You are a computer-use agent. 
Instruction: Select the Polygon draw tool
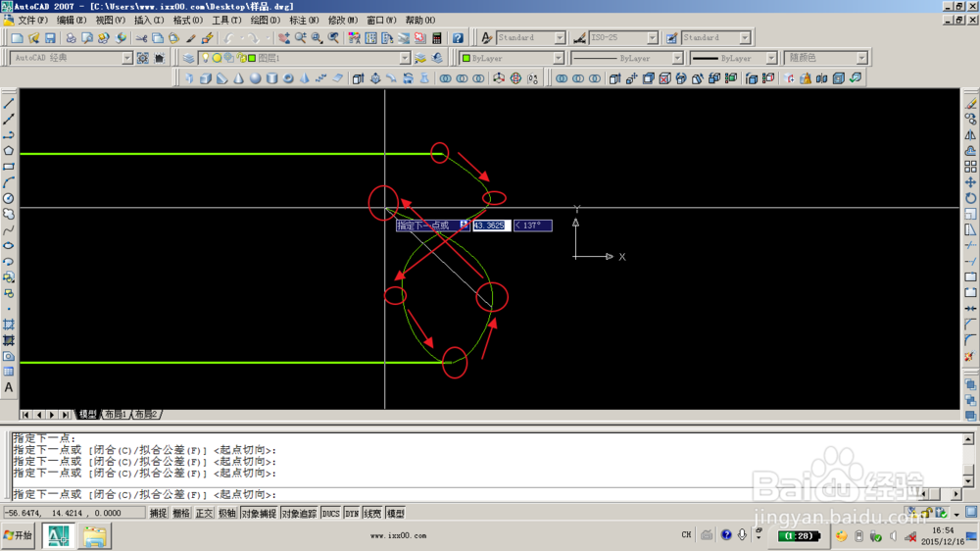(9, 151)
